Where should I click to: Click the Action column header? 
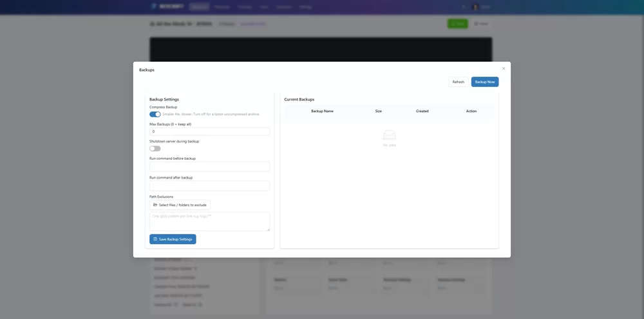[471, 111]
